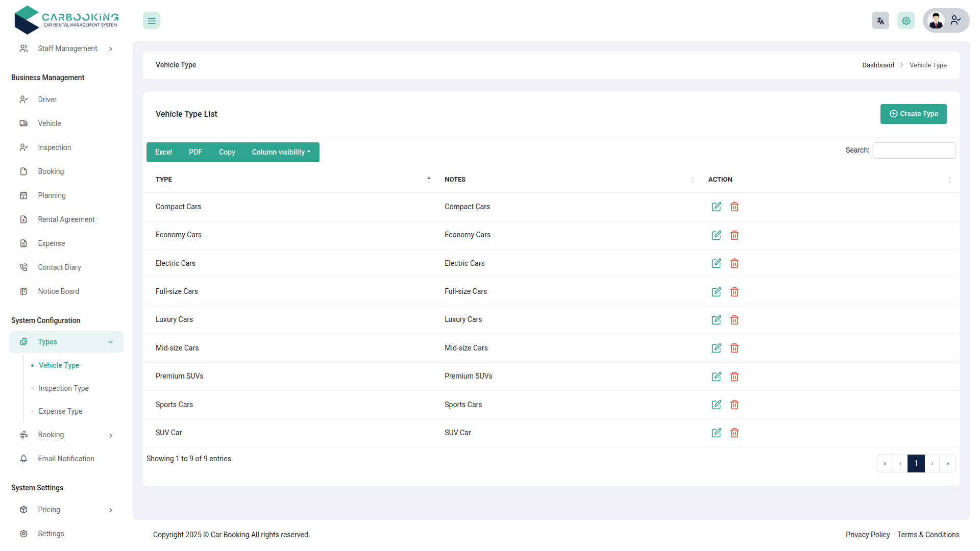Click the edit icon for Luxury Cars
The width and height of the screenshot is (980, 551).
coord(716,320)
